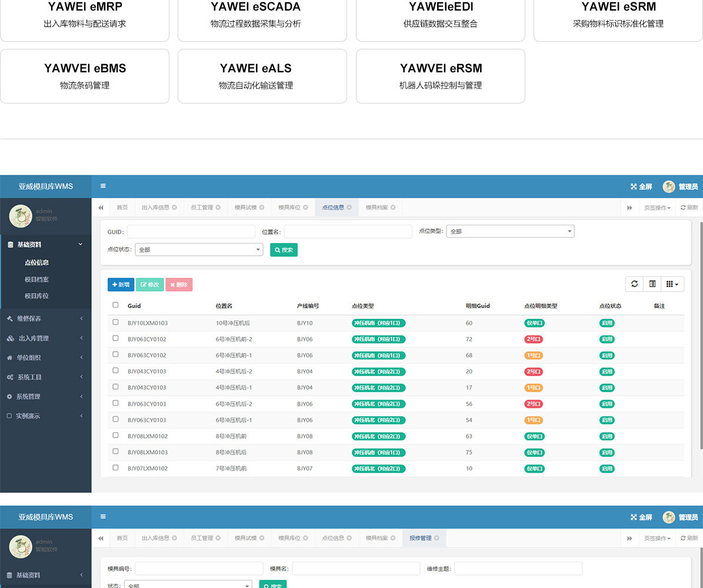703x588 pixels.
Task: Click the 单位组织 home icon in sidebar
Action: tap(9, 358)
